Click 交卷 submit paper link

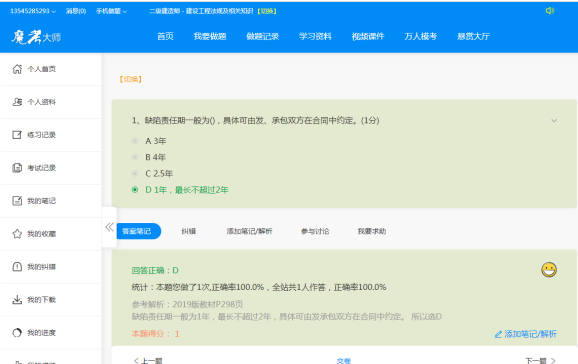[344, 361]
